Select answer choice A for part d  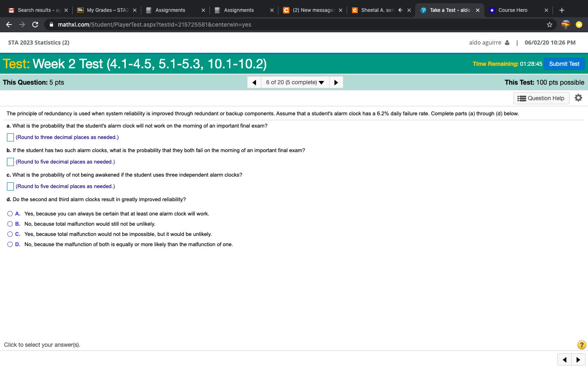[10, 213]
